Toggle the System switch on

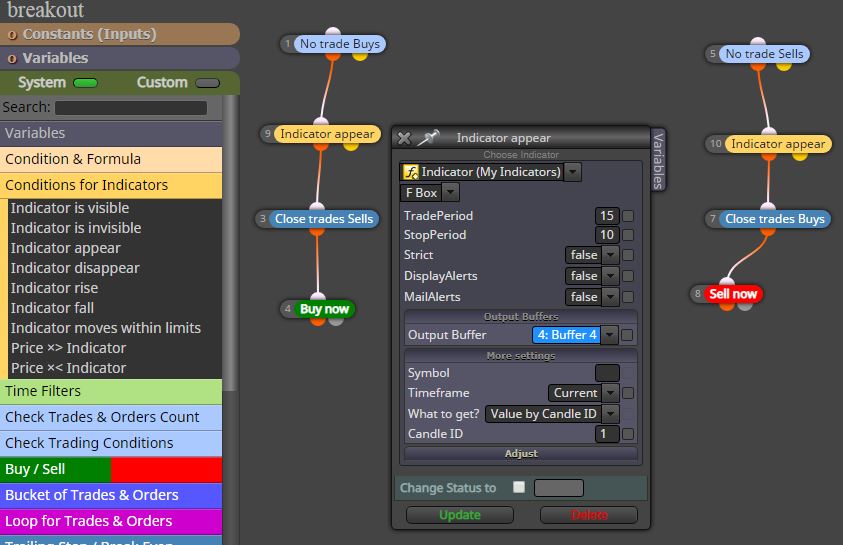85,83
